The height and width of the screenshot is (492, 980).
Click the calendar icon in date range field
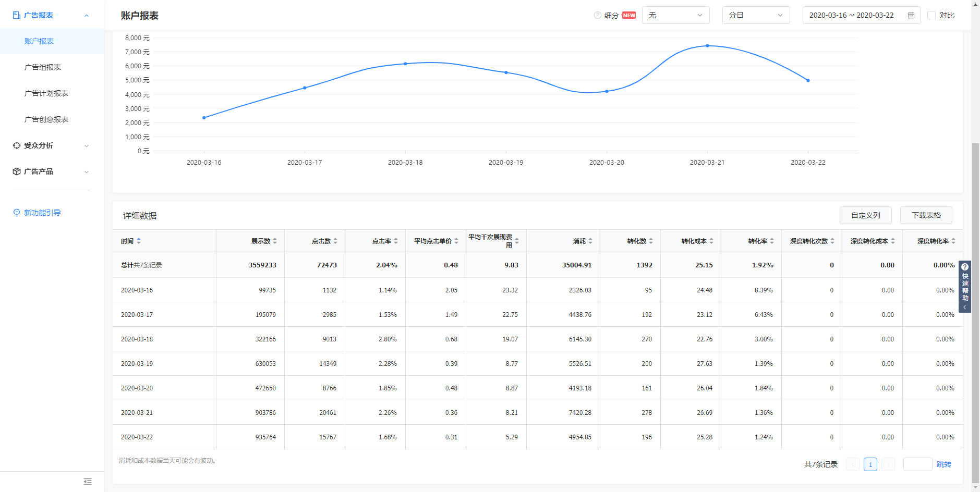click(911, 16)
